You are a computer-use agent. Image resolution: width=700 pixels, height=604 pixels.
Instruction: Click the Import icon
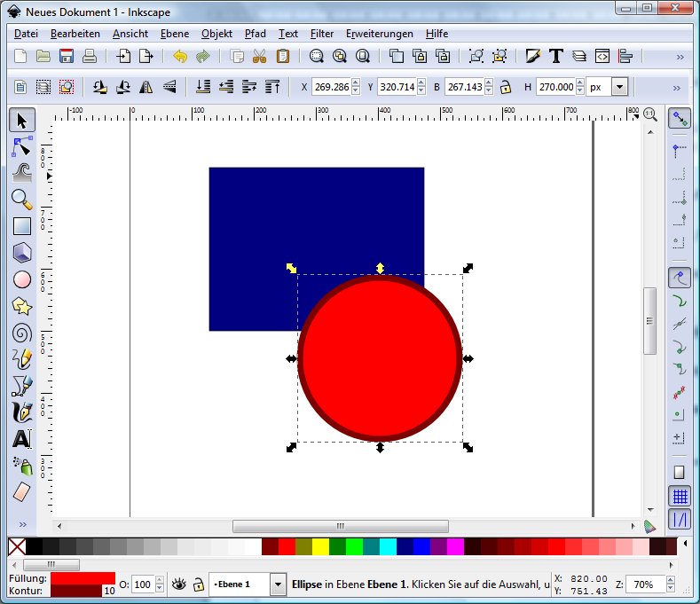click(x=123, y=56)
